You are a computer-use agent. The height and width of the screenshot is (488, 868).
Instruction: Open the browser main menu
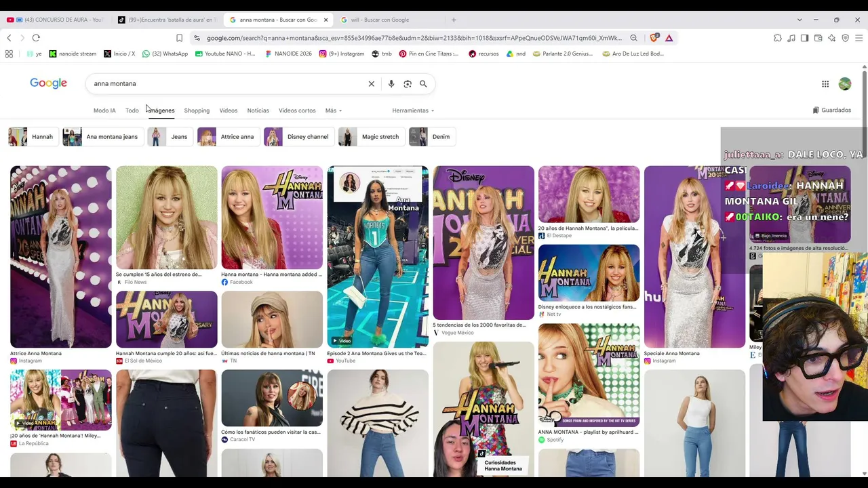(x=859, y=38)
